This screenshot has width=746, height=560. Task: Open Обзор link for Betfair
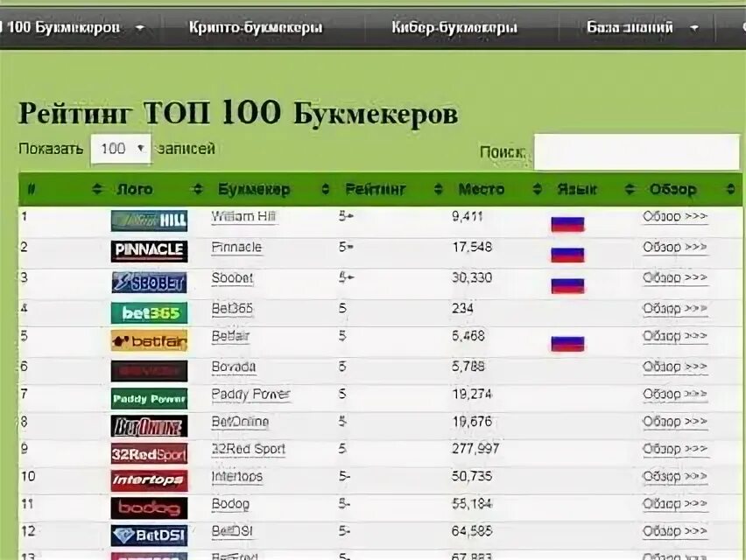[675, 336]
